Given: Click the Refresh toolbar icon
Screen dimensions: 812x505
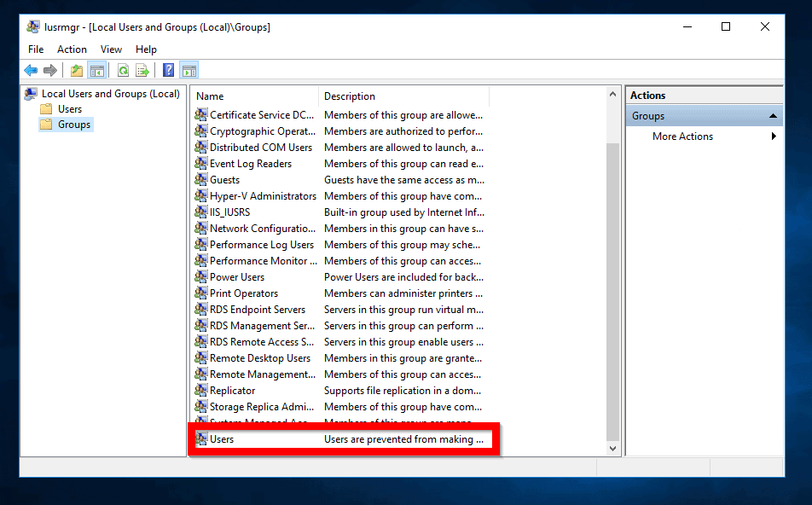Looking at the screenshot, I should tap(123, 71).
